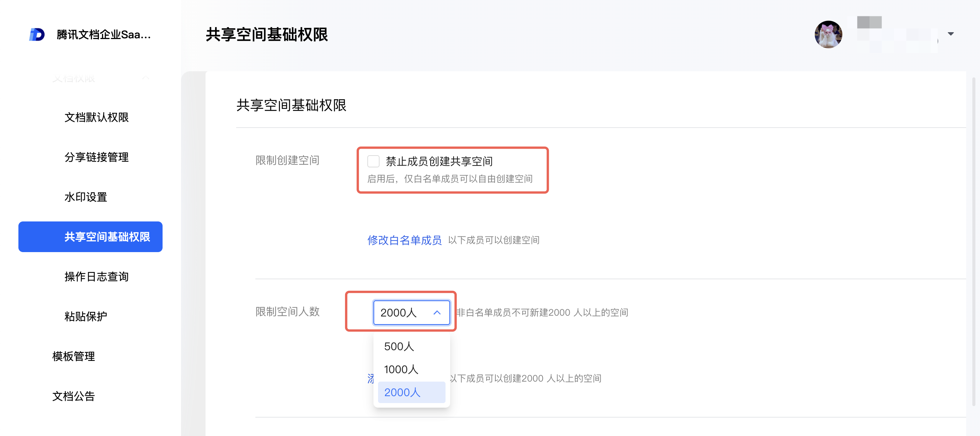Click the user avatar picture
The image size is (980, 436).
[828, 34]
